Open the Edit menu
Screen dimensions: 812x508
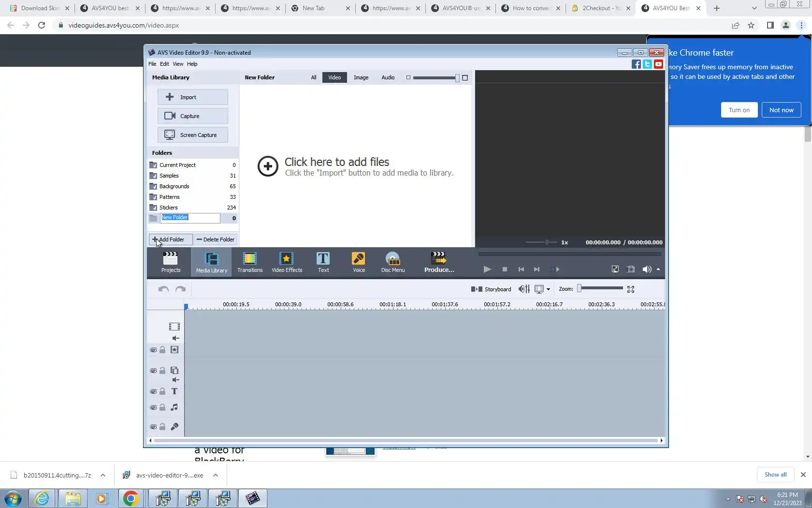point(164,64)
